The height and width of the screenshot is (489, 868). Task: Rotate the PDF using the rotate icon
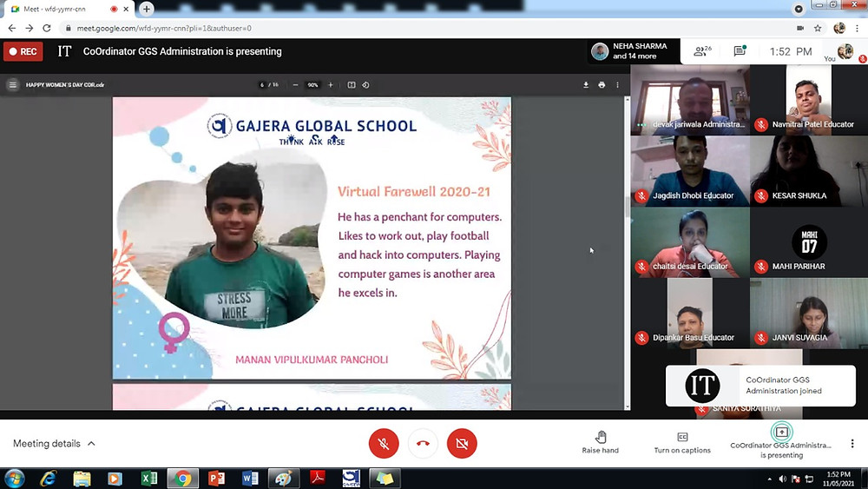[365, 85]
